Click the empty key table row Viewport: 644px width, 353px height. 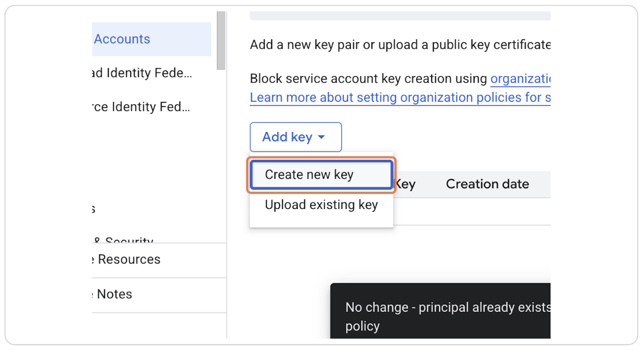tap(472, 211)
